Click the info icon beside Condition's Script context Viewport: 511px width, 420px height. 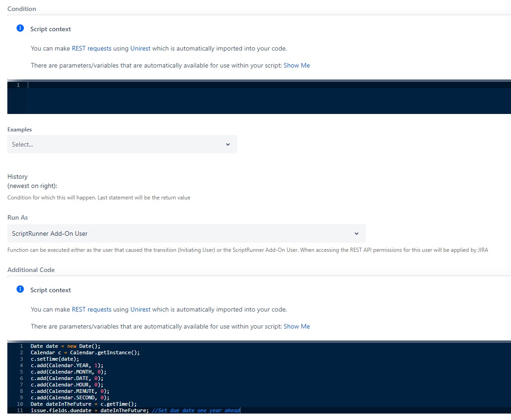[x=20, y=28]
